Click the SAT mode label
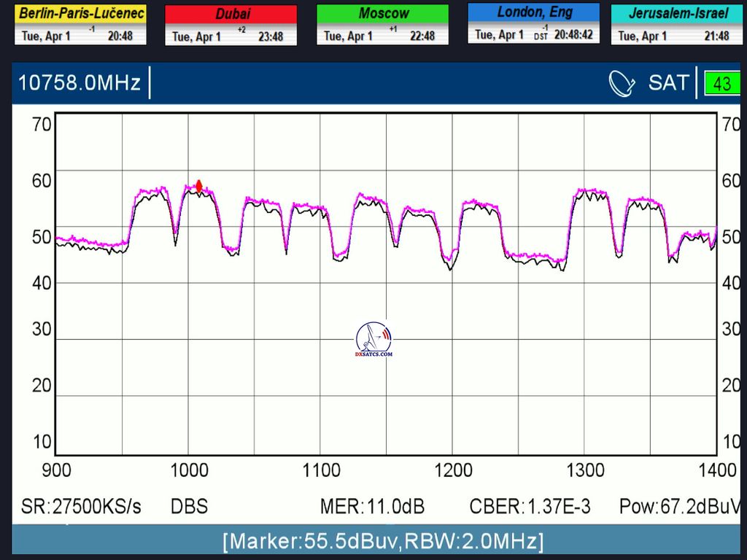 [x=667, y=83]
